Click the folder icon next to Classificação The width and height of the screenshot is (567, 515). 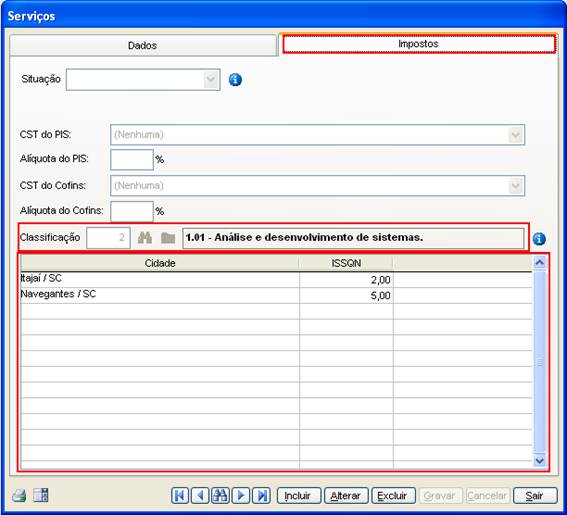pyautogui.click(x=168, y=238)
